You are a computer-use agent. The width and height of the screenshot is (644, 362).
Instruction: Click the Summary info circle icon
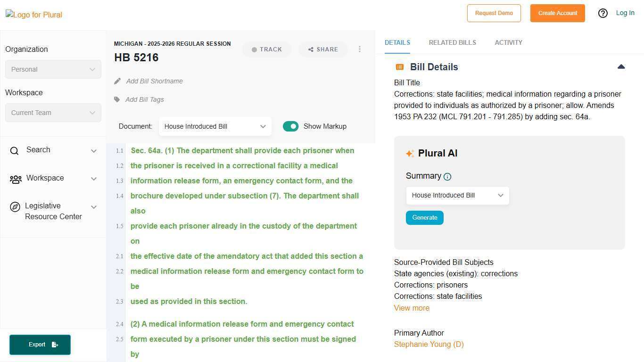pos(447,177)
